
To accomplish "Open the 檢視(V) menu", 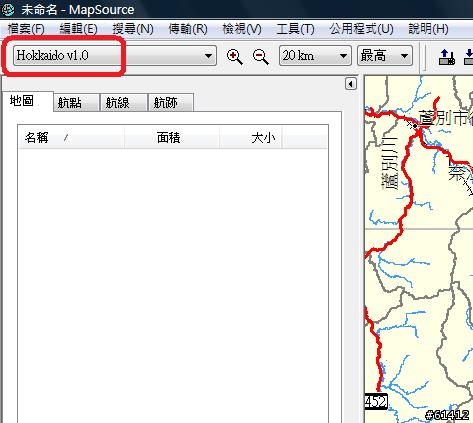I will [x=242, y=29].
